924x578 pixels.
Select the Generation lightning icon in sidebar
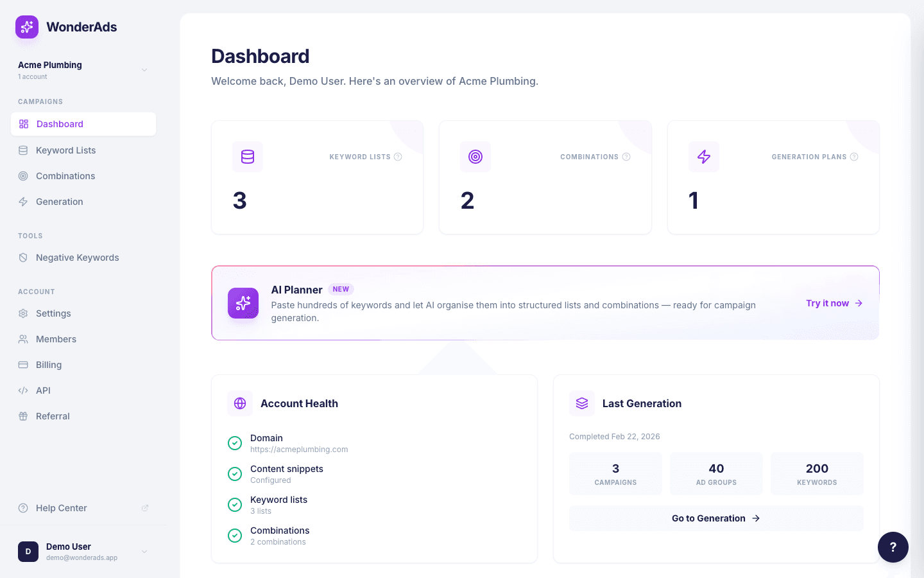(x=23, y=201)
